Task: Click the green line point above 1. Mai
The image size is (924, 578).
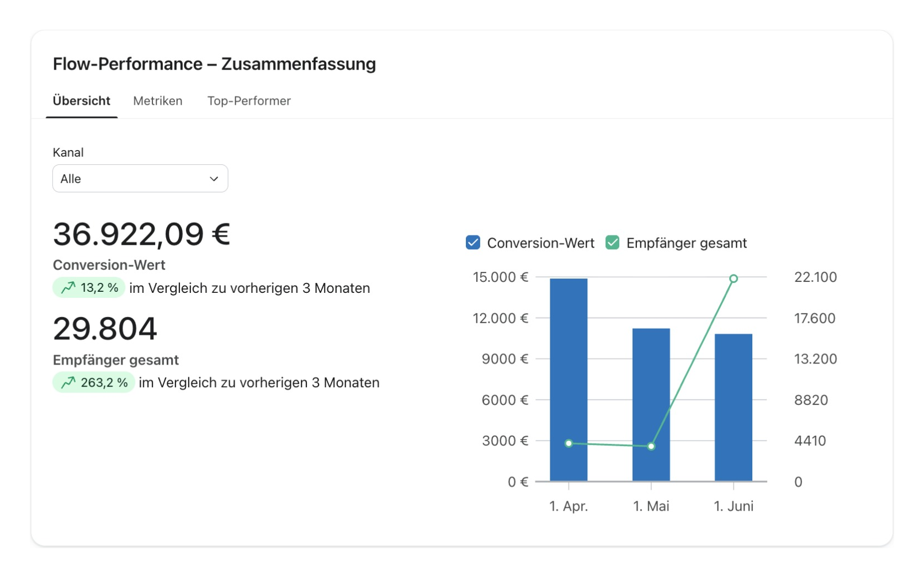Action: coord(651,446)
